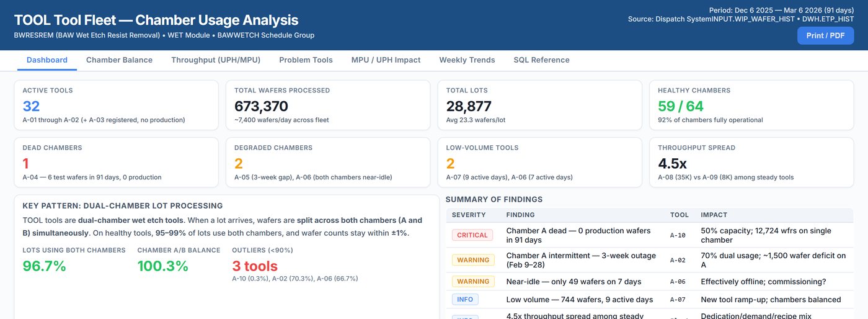Click the SUMMARY OF FINDINGS heading
The image size is (868, 319).
pyautogui.click(x=494, y=199)
